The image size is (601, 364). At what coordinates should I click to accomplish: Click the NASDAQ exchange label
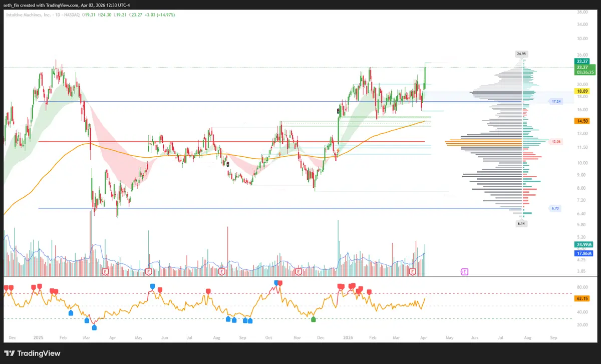click(72, 15)
